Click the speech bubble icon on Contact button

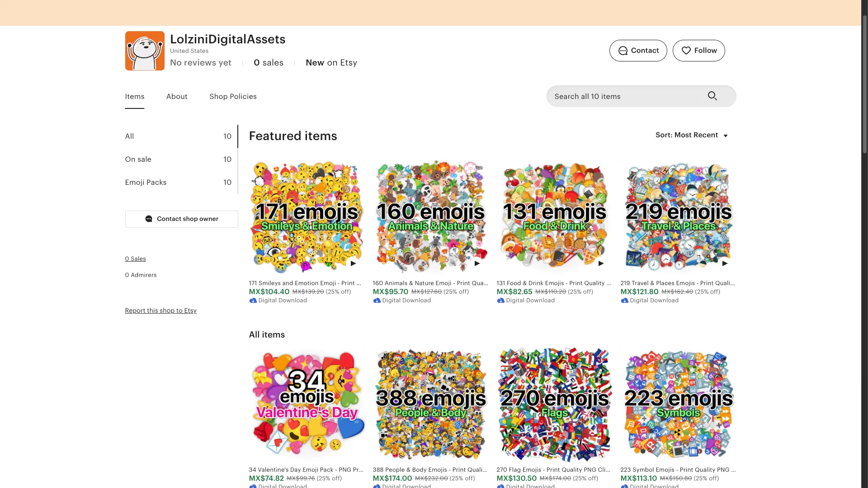click(623, 51)
